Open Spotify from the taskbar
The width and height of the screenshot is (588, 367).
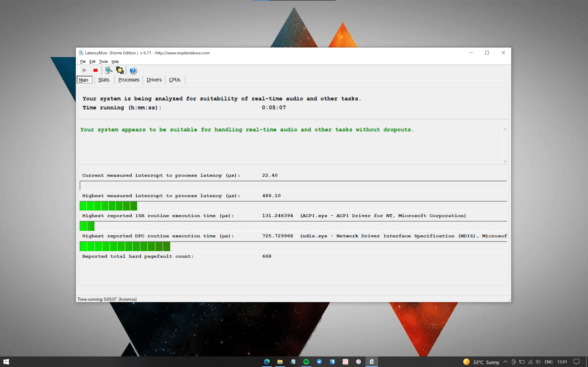[x=306, y=362]
